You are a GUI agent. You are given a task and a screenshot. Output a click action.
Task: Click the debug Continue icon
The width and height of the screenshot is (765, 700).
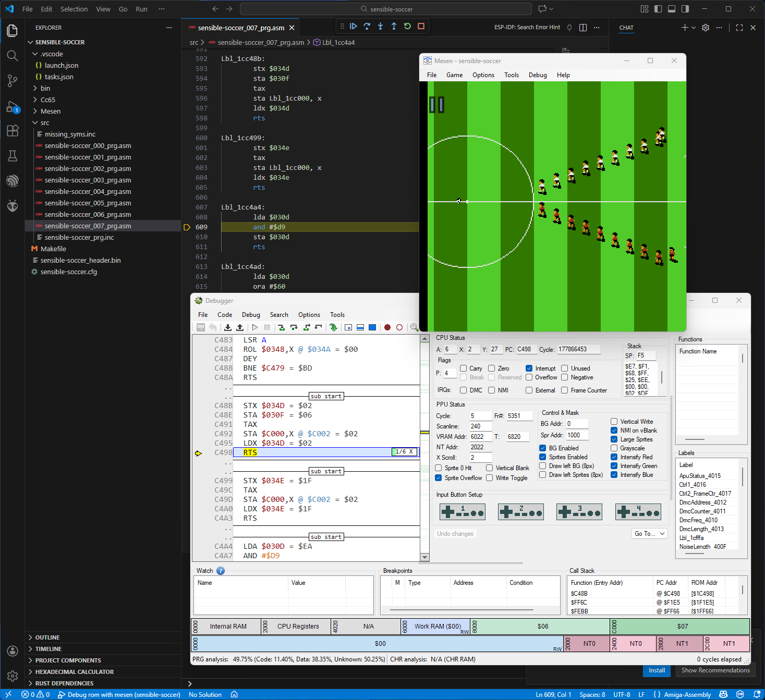click(x=354, y=26)
